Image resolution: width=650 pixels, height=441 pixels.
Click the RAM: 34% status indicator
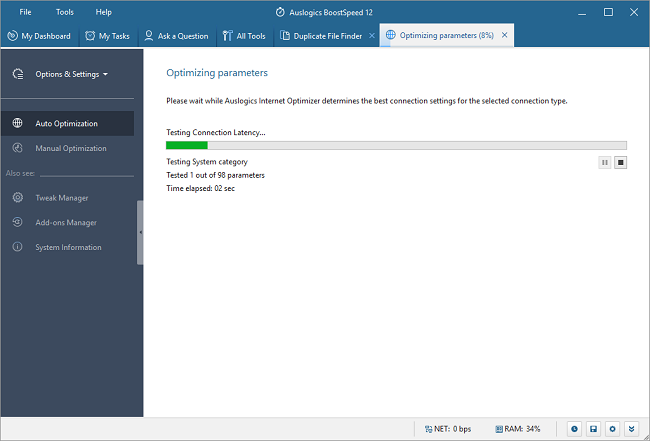[x=518, y=429]
